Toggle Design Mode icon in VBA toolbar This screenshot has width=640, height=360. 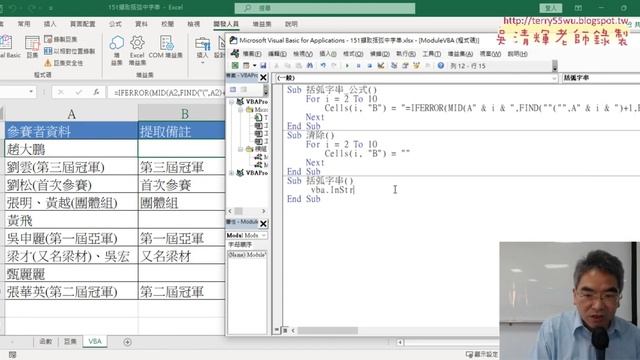[x=381, y=66]
